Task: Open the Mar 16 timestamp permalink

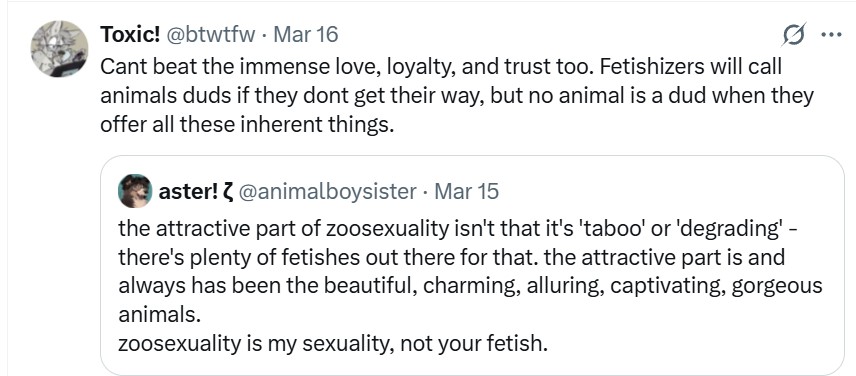Action: (x=305, y=35)
